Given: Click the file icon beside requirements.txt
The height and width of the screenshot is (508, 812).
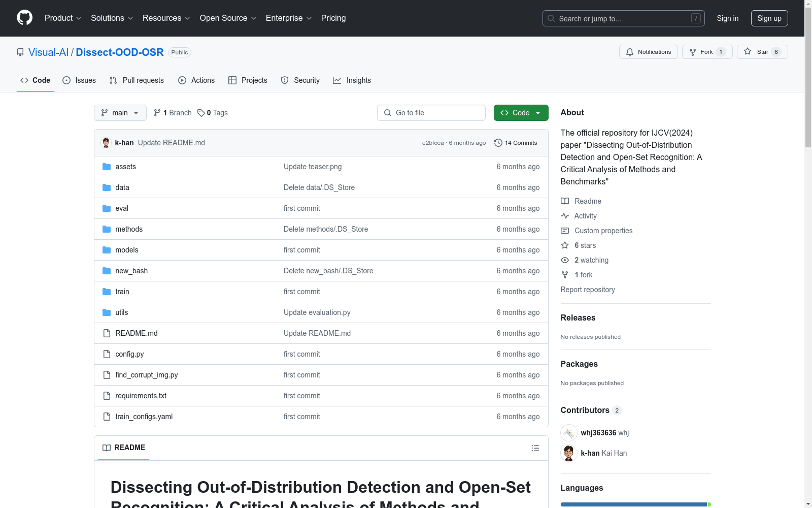Looking at the screenshot, I should 107,396.
